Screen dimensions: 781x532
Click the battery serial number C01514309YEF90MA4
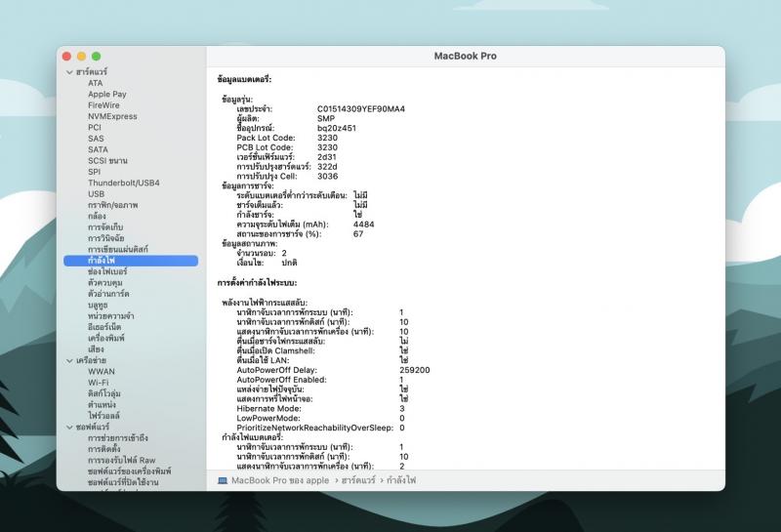(361, 109)
